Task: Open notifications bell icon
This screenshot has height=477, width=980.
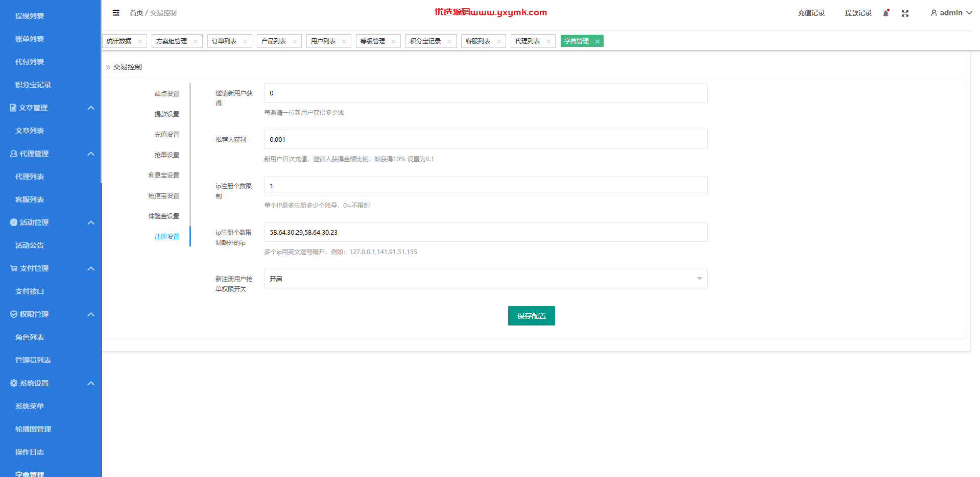Action: tap(886, 13)
